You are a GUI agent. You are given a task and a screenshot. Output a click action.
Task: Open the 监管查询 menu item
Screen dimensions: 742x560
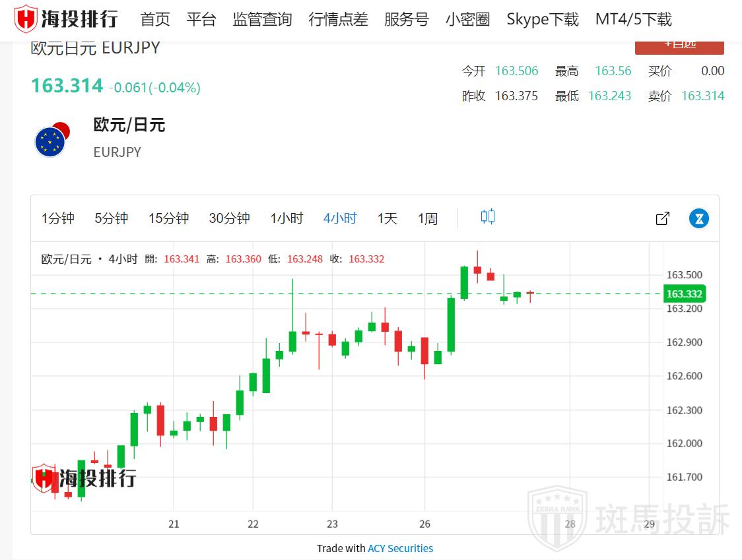pyautogui.click(x=262, y=19)
